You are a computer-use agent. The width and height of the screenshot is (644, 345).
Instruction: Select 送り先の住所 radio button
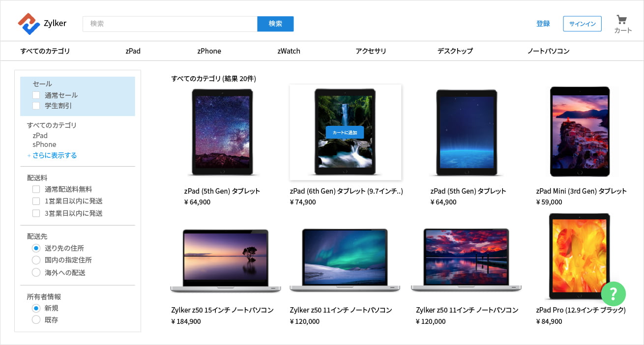(36, 248)
